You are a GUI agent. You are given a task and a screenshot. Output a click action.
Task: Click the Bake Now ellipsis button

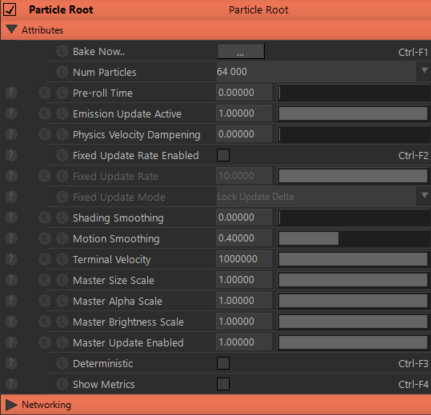241,51
